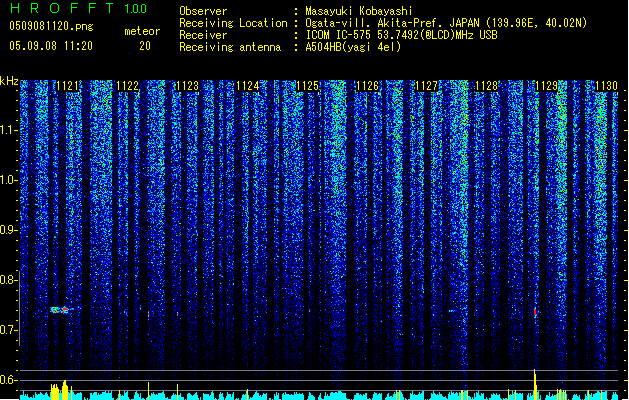Select ICOM IC-575 53.7492 MHz USB text

[401, 35]
